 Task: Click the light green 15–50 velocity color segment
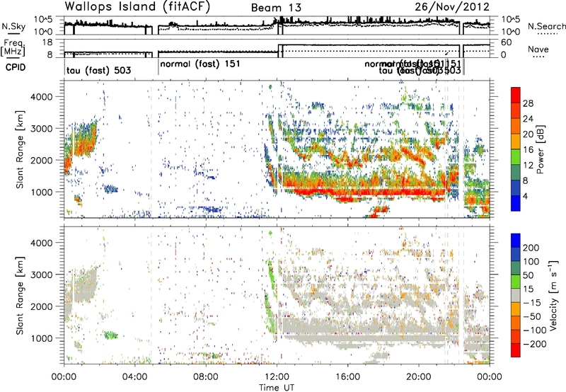click(x=516, y=282)
